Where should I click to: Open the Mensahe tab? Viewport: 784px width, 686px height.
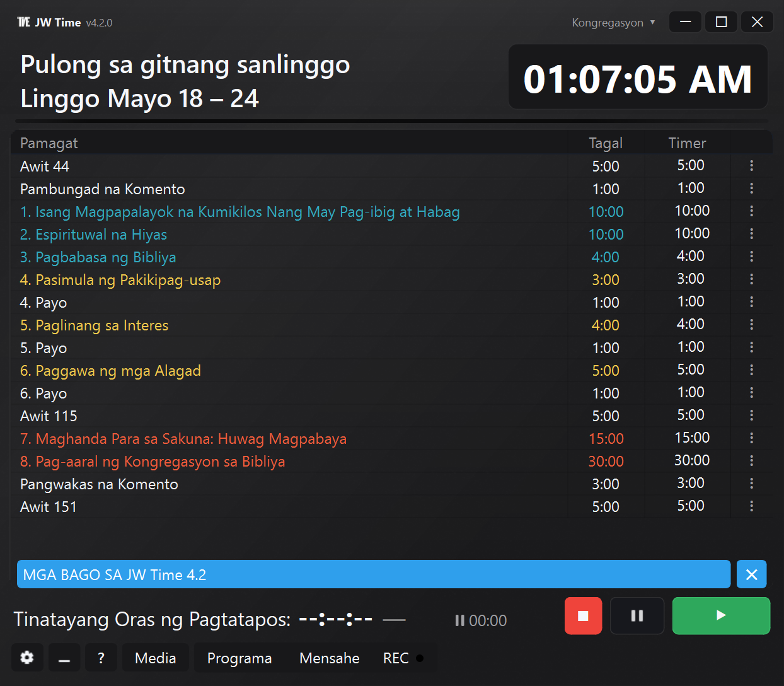[x=330, y=658]
